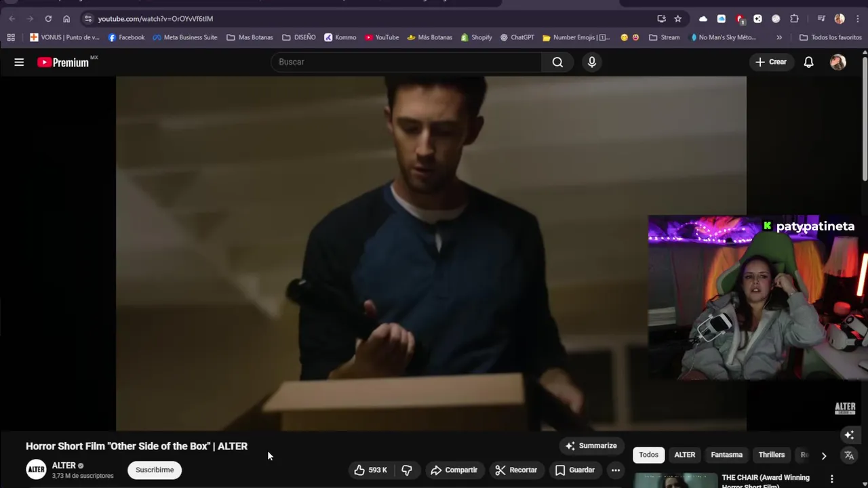Open options menu for THE CHAIR video

pyautogui.click(x=832, y=479)
